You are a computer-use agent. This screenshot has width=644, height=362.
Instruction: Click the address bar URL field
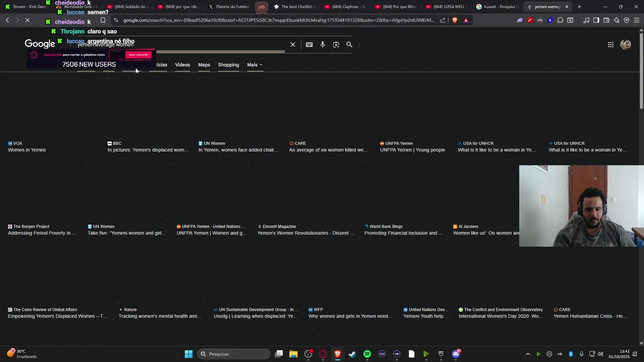pyautogui.click(x=278, y=20)
